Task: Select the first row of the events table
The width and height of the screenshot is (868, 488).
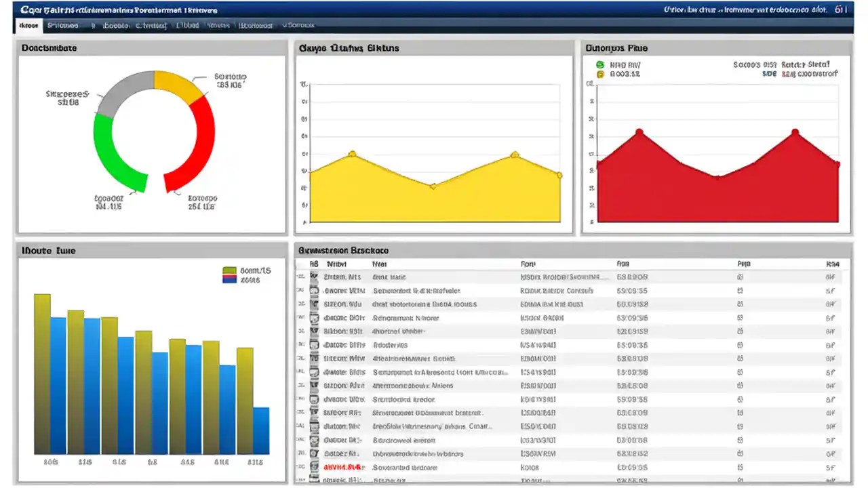Action: [x=475, y=277]
